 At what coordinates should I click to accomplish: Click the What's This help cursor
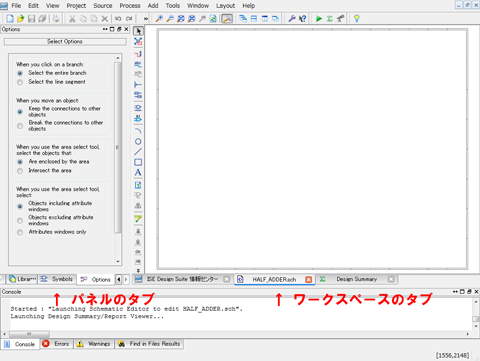coord(303,19)
